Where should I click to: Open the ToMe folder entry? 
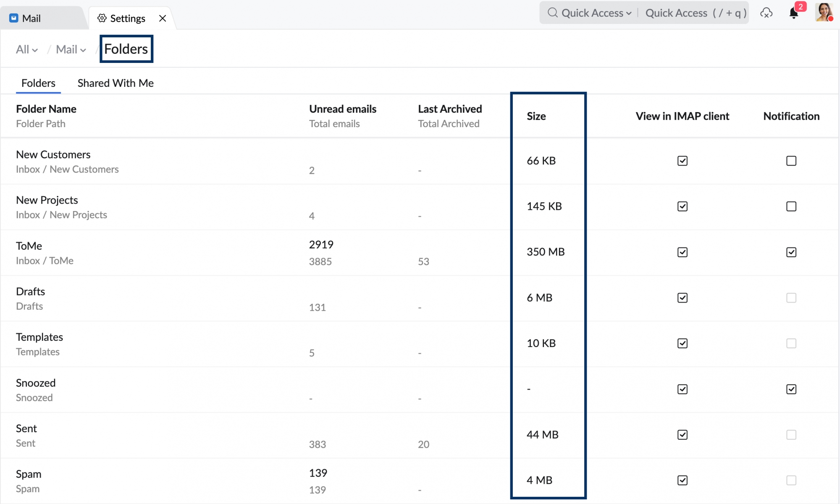[x=29, y=246]
